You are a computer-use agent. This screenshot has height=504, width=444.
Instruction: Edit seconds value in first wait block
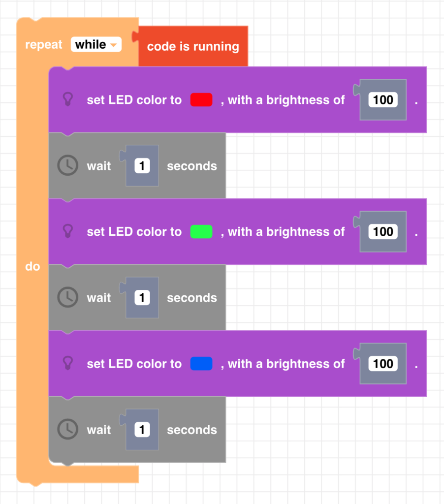142,166
